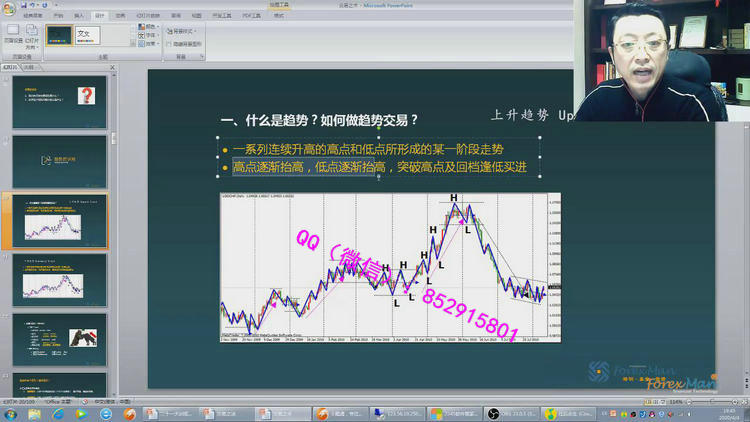
Task: Open the OBS icon in the taskbar
Action: 493,412
